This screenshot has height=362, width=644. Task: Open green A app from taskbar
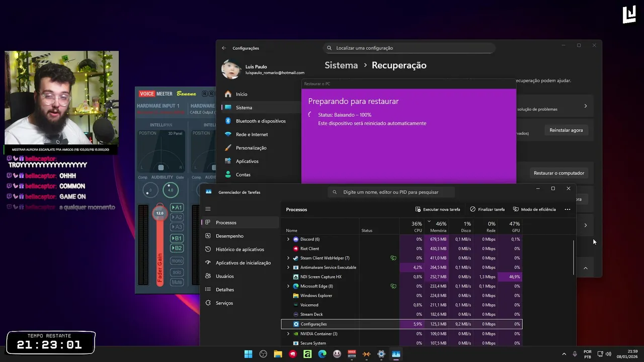307,354
